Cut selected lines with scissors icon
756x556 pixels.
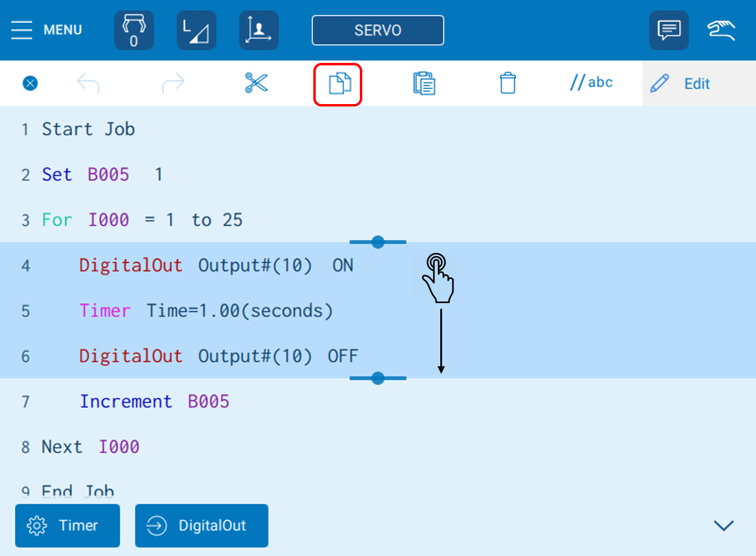pos(256,83)
